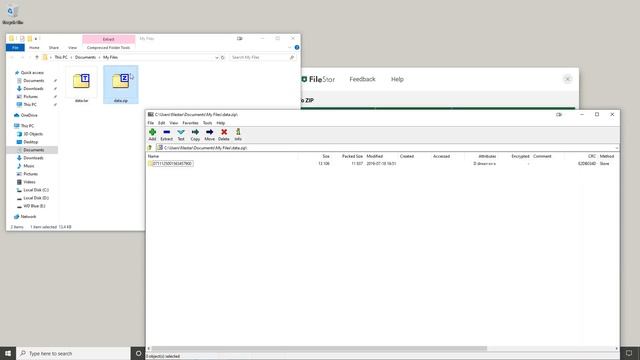The height and width of the screenshot is (360, 640).
Task: Close the FileStar window panel
Action: (x=567, y=79)
